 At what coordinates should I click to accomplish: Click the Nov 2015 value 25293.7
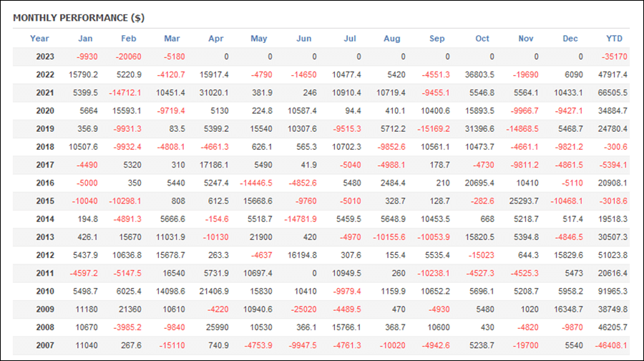tap(524, 201)
